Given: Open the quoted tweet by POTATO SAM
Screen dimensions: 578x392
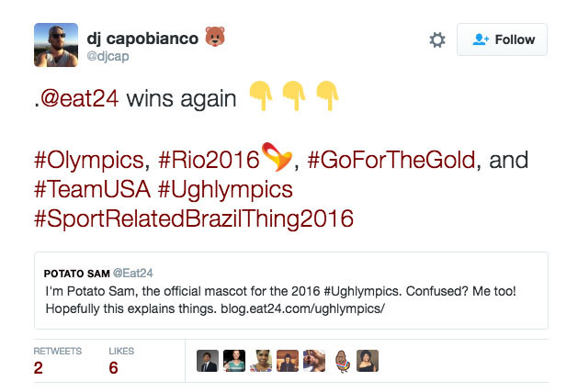Looking at the screenshot, I should tap(291, 291).
